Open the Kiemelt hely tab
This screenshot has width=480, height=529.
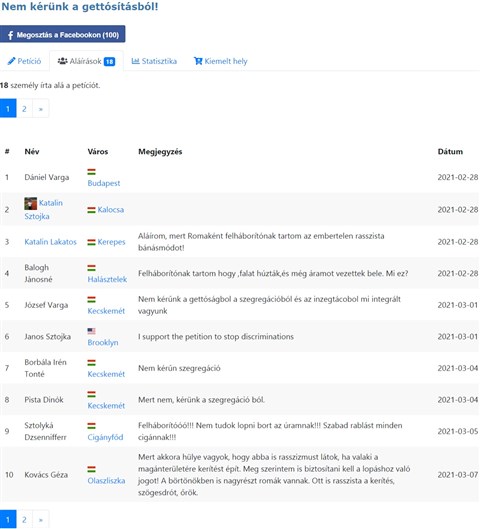click(x=221, y=61)
